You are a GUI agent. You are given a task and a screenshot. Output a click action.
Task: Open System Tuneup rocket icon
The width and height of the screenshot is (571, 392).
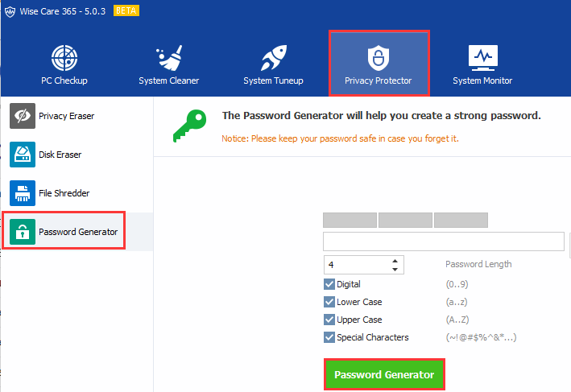pos(274,58)
